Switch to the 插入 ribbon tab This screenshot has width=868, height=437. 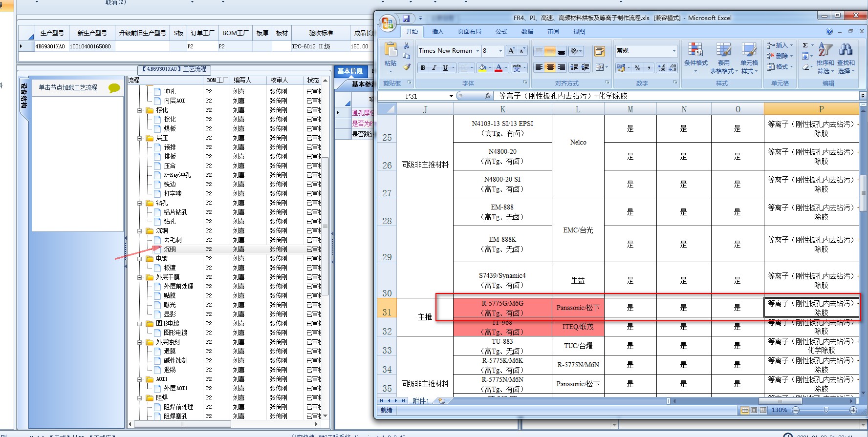click(x=437, y=32)
